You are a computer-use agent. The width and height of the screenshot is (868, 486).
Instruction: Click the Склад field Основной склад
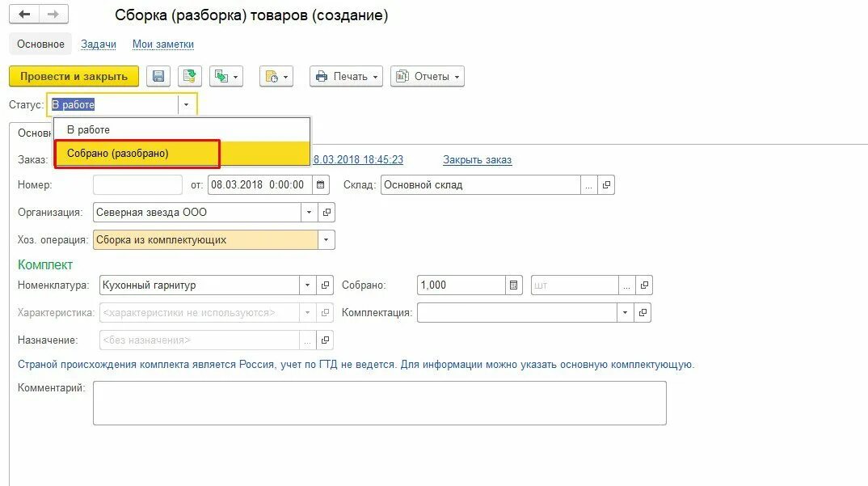tap(481, 185)
